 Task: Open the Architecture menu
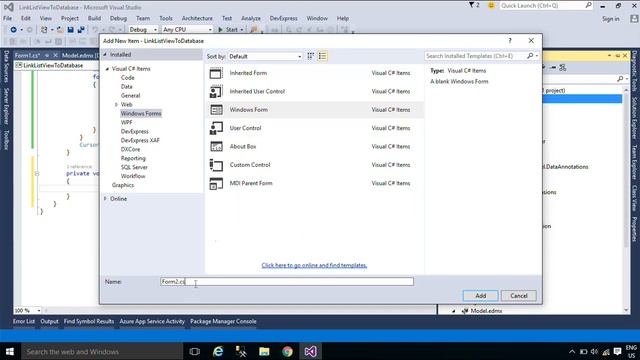pos(197,18)
